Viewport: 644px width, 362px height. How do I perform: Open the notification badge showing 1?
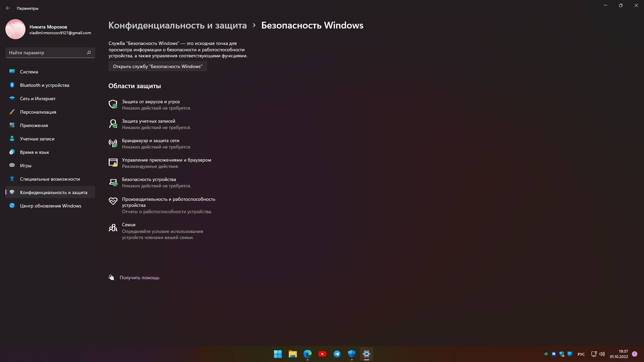tap(635, 354)
